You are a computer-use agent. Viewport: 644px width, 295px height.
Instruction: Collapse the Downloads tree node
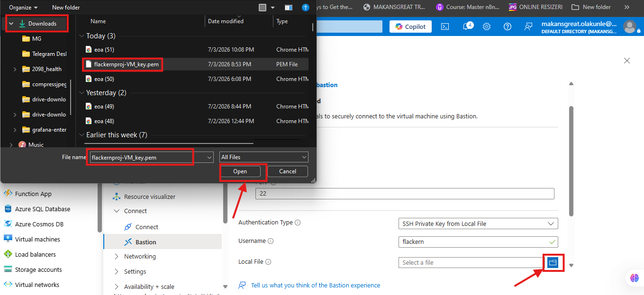[11, 24]
